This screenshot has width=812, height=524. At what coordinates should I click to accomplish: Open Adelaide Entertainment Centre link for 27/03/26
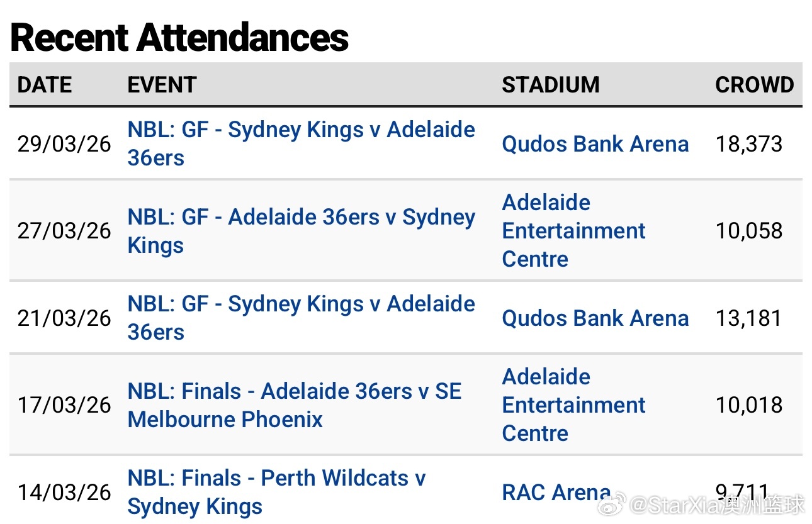[573, 231]
